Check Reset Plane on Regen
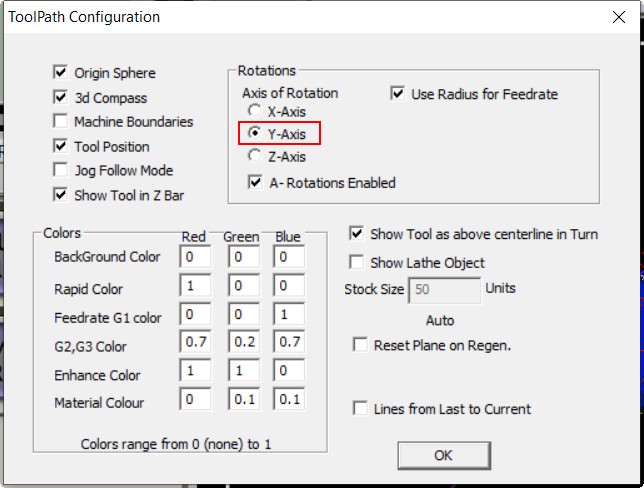The image size is (644, 488). [360, 345]
